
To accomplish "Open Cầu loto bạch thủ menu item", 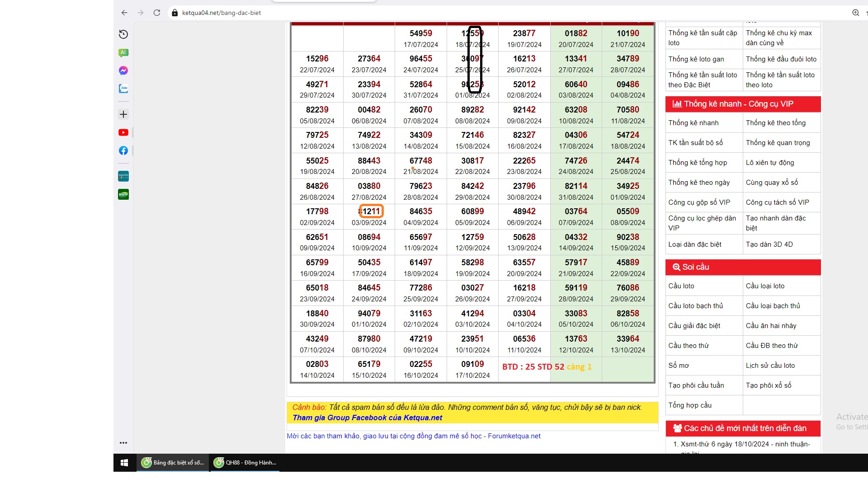I will pyautogui.click(x=695, y=306).
